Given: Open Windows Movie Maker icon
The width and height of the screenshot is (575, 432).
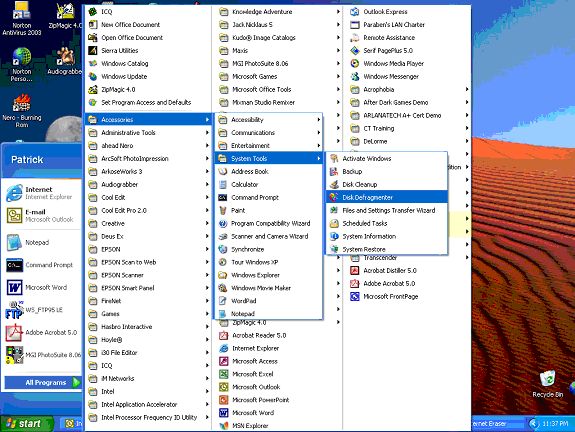Looking at the screenshot, I should tap(223, 288).
